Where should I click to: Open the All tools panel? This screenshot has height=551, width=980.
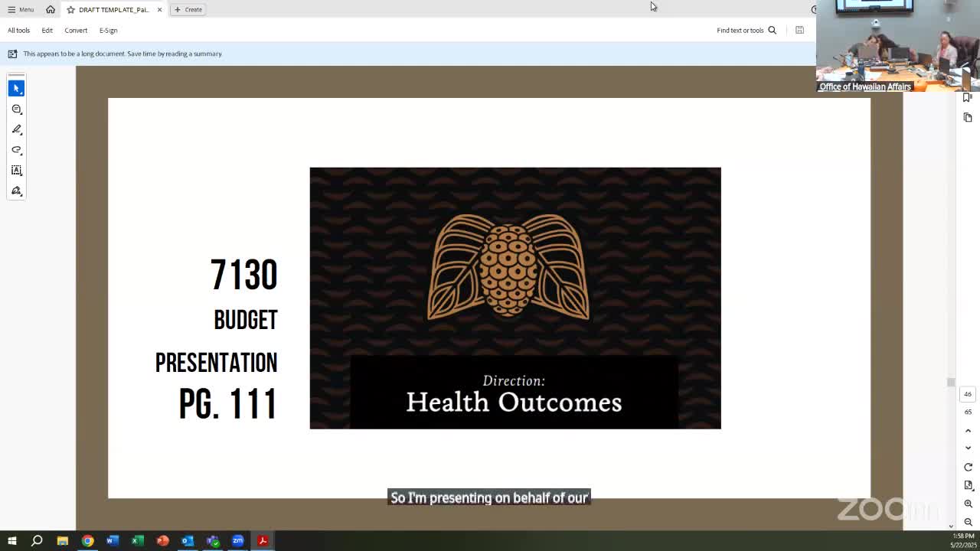(x=18, y=30)
